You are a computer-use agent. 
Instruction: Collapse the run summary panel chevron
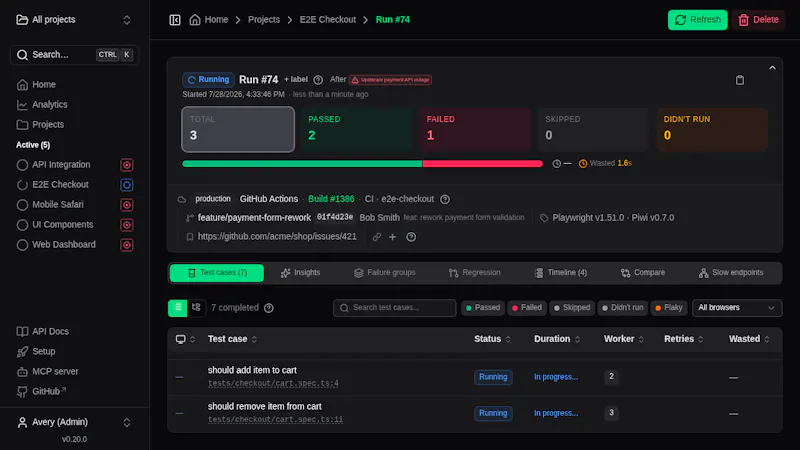point(772,68)
